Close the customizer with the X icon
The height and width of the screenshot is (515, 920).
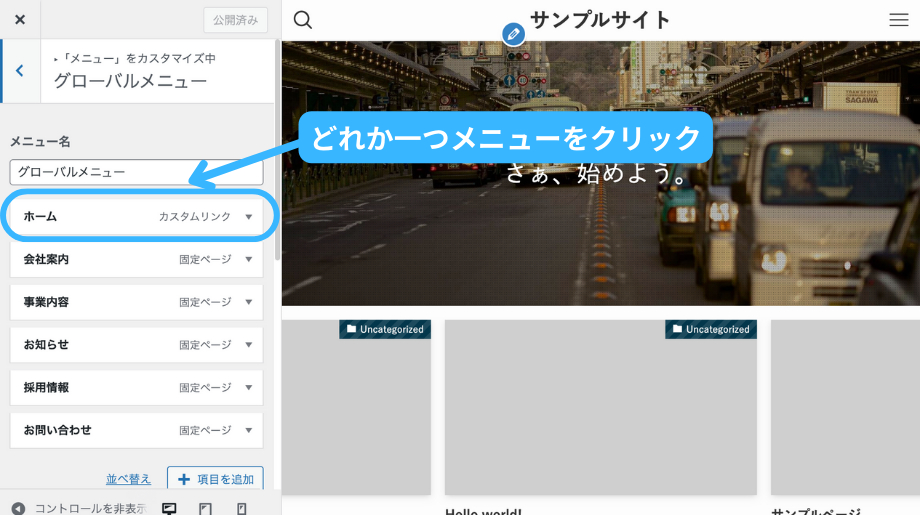coord(20,20)
